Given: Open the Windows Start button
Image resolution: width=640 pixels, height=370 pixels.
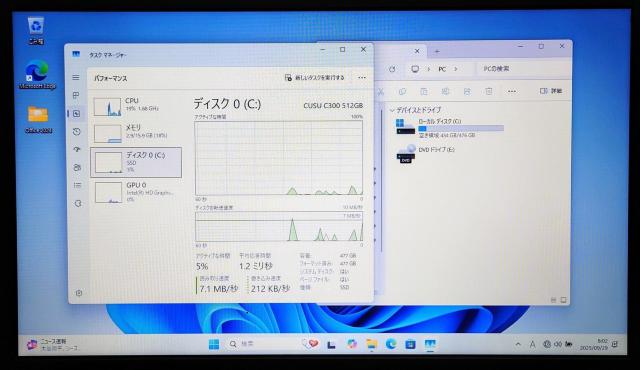Looking at the screenshot, I should tap(214, 344).
